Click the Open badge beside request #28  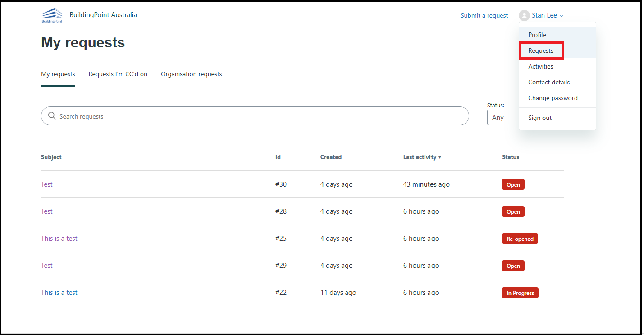click(x=513, y=211)
